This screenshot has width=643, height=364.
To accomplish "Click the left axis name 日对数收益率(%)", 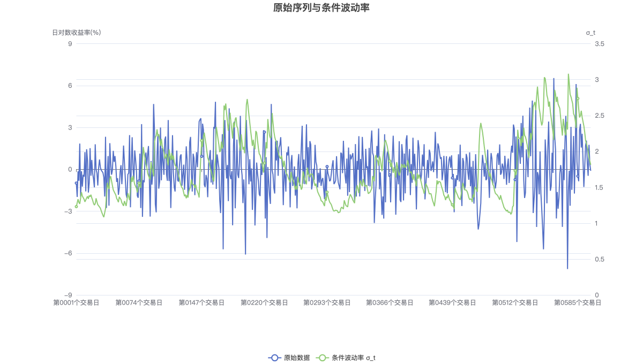I will 77,33.
